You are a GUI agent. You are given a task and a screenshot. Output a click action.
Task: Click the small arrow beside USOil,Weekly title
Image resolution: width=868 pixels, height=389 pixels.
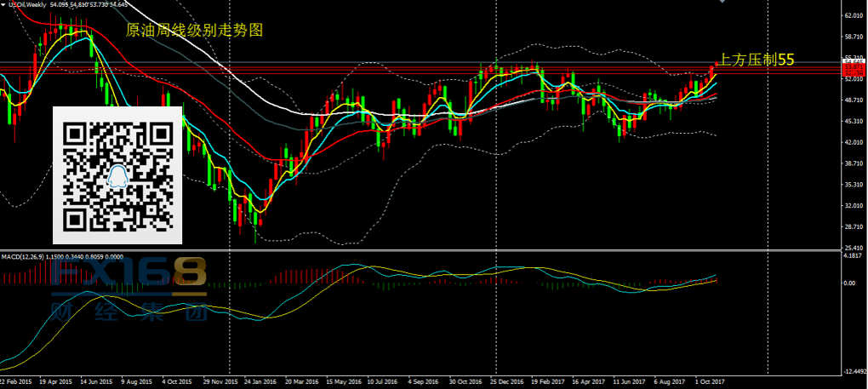pyautogui.click(x=3, y=5)
